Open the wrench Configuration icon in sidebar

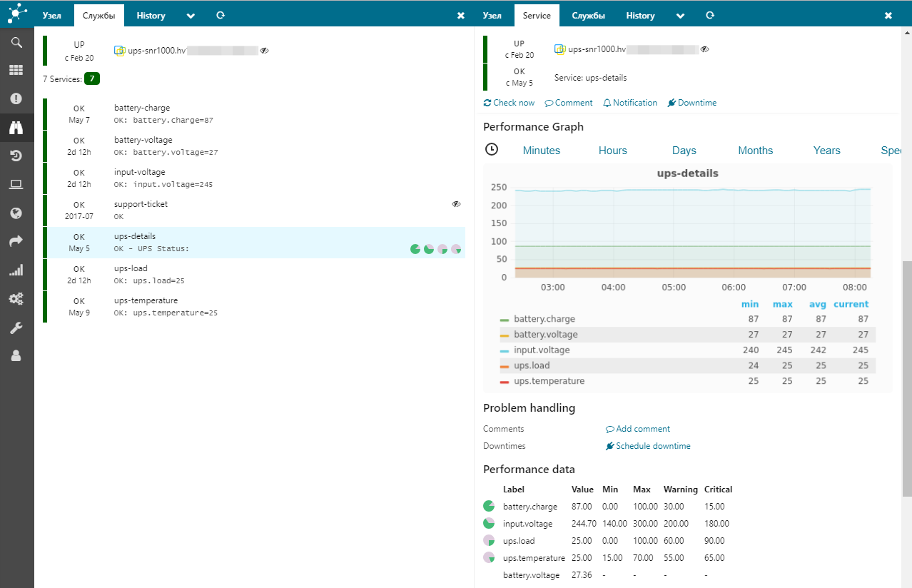click(x=16, y=328)
